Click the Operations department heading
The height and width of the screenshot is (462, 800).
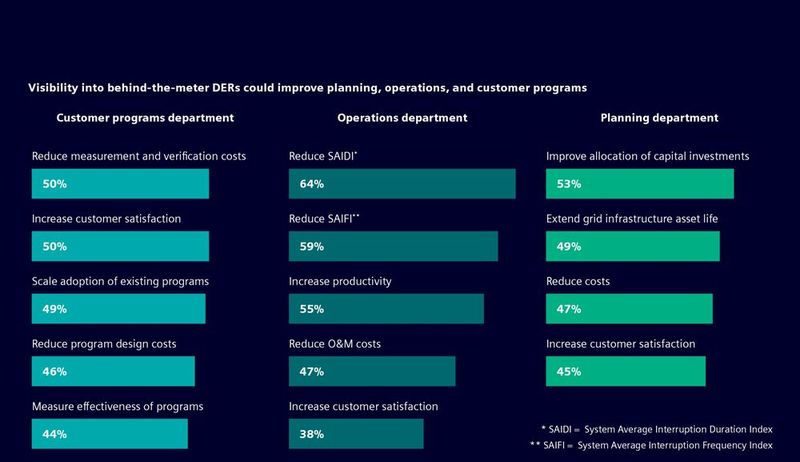click(x=402, y=118)
